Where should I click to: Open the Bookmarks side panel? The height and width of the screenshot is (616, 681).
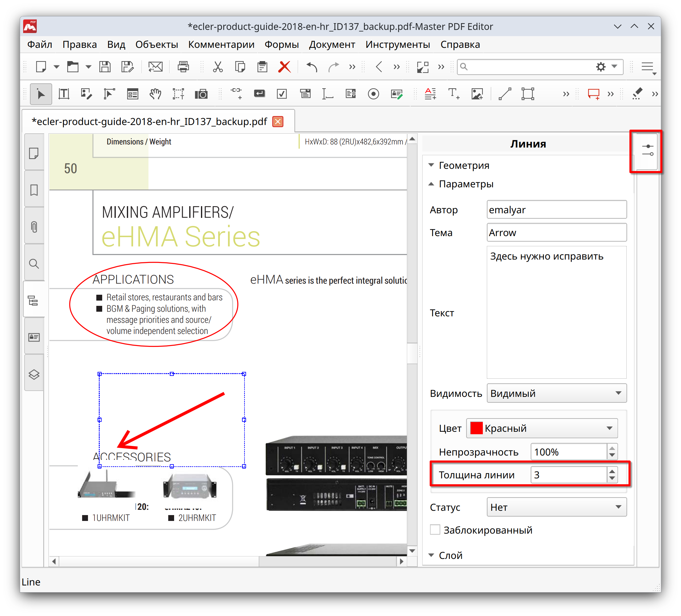(34, 190)
